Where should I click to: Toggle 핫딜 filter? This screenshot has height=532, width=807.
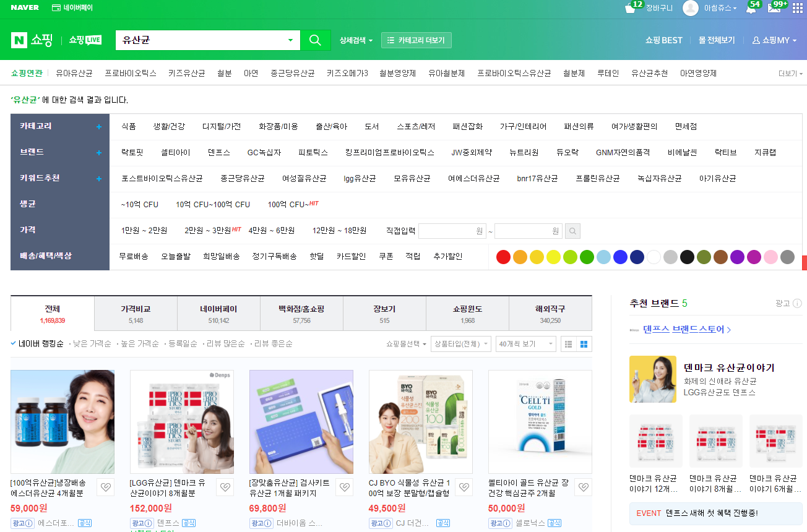tap(317, 256)
